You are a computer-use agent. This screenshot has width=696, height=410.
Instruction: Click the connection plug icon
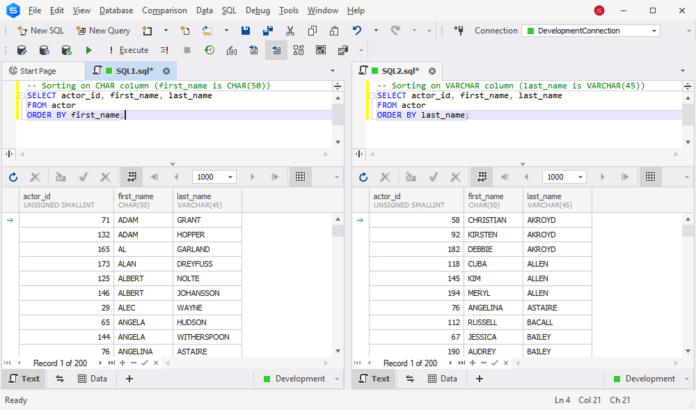(459, 31)
